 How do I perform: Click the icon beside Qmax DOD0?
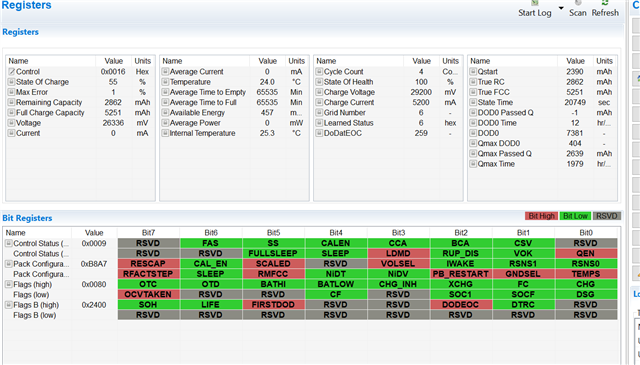(473, 143)
